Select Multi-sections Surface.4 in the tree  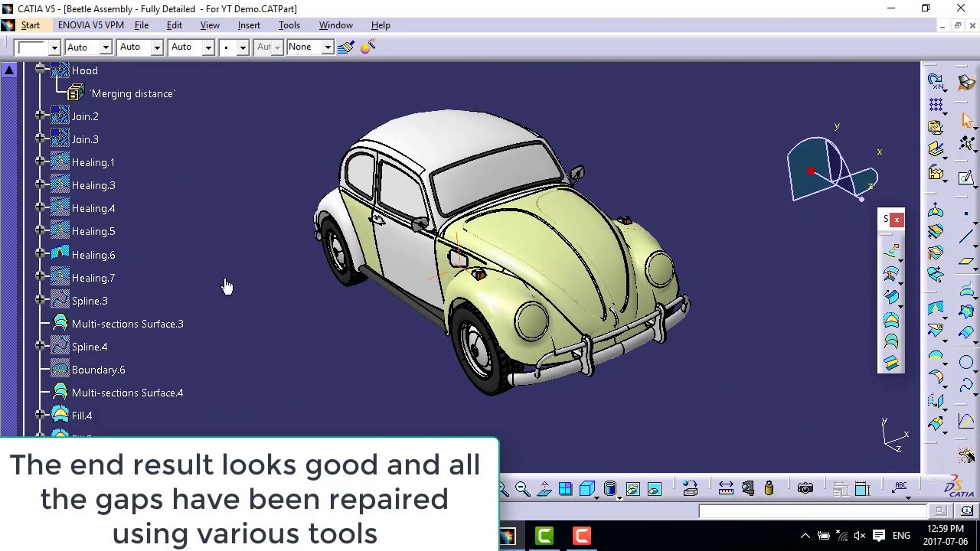127,393
